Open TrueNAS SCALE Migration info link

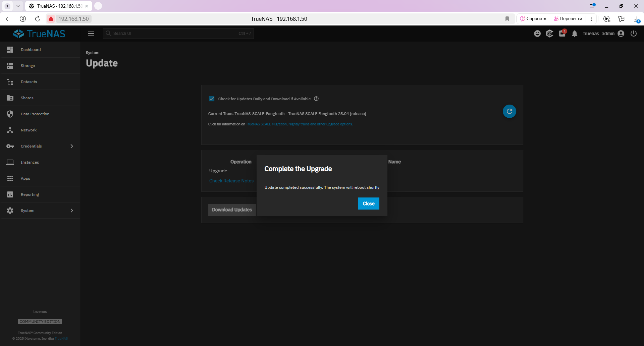[x=299, y=124]
